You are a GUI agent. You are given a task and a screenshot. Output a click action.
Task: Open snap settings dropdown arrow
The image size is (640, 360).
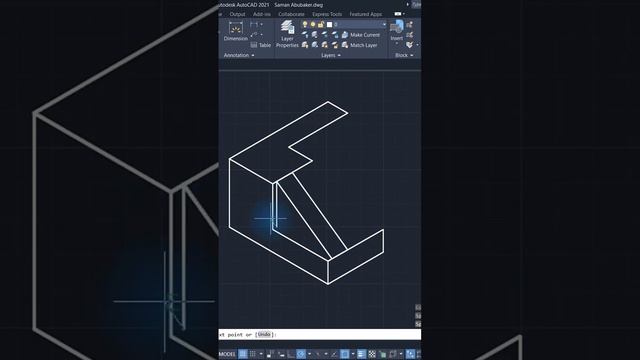(261, 354)
